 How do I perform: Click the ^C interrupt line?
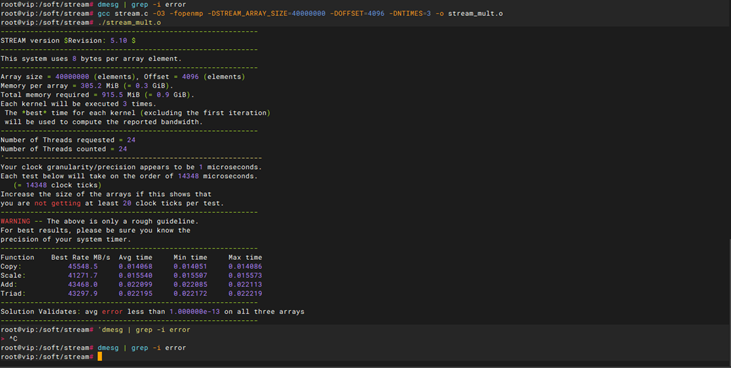pyautogui.click(x=9, y=339)
